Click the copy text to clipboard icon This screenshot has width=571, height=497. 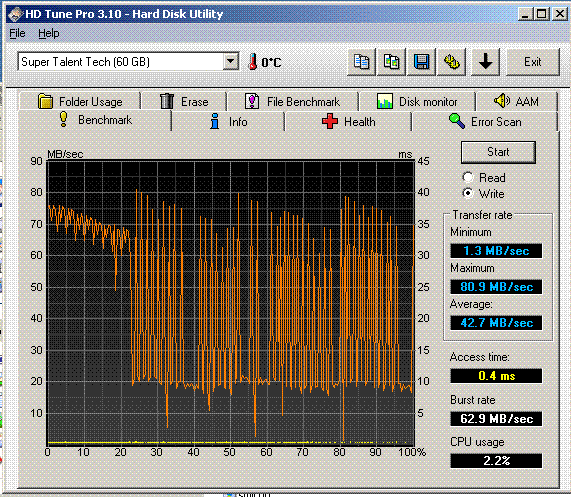(361, 62)
